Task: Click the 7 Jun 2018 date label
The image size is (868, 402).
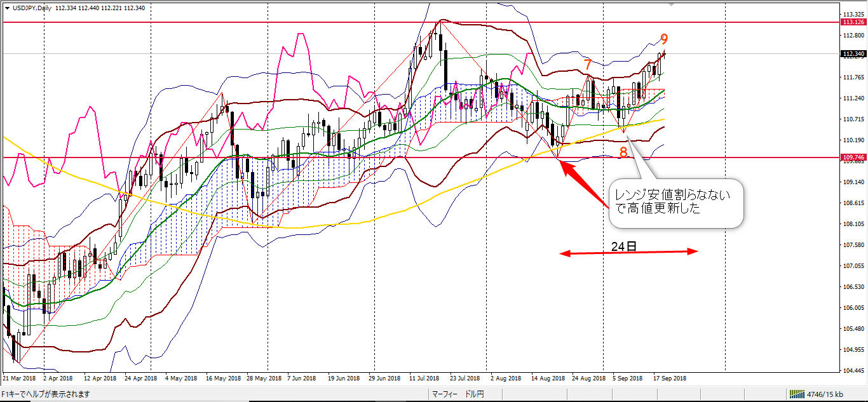Action: 302,378
